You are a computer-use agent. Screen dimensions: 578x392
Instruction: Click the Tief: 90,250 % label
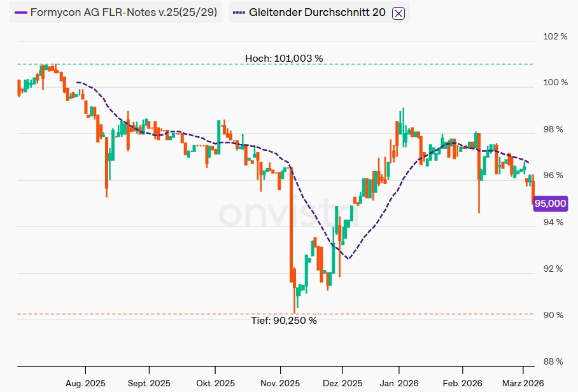[x=284, y=321]
